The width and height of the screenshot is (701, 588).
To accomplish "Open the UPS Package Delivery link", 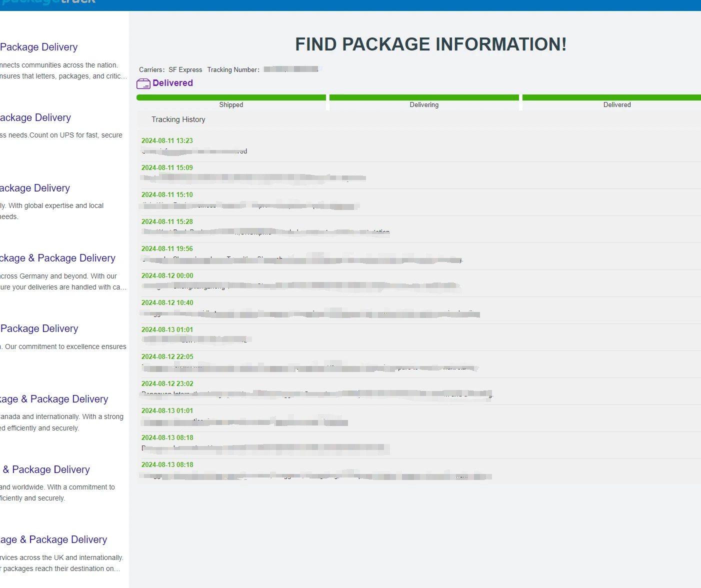I will (35, 117).
